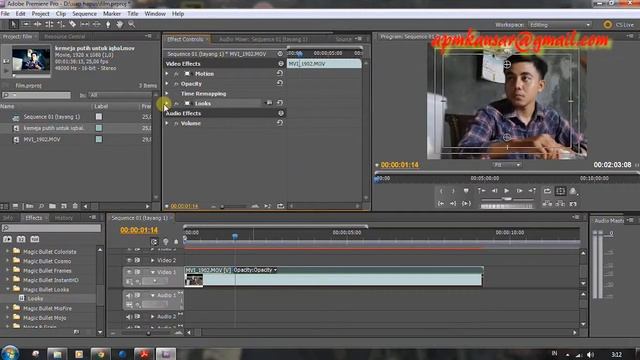Click Play In to Out button
640x360 pixels.
click(x=466, y=203)
